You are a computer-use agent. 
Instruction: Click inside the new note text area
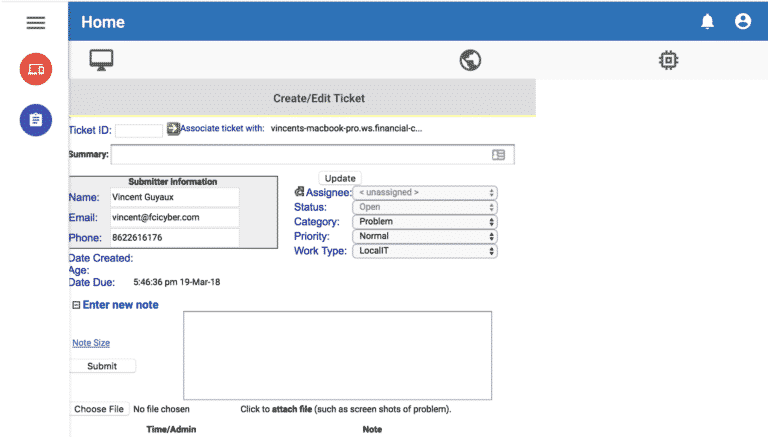(337, 356)
